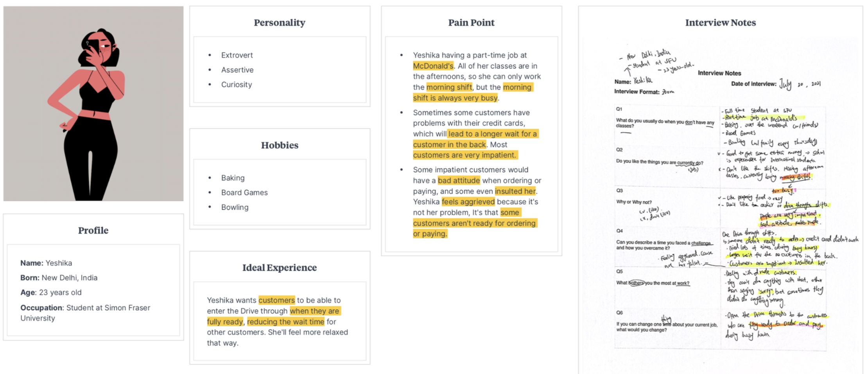Click the Pain Point heading
The height and width of the screenshot is (374, 868).
point(471,23)
